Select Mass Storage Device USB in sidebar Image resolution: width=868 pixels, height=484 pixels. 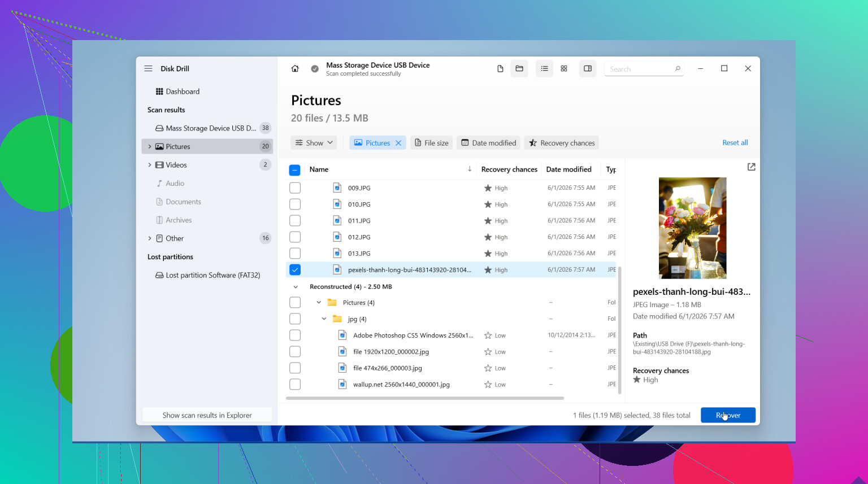click(207, 128)
